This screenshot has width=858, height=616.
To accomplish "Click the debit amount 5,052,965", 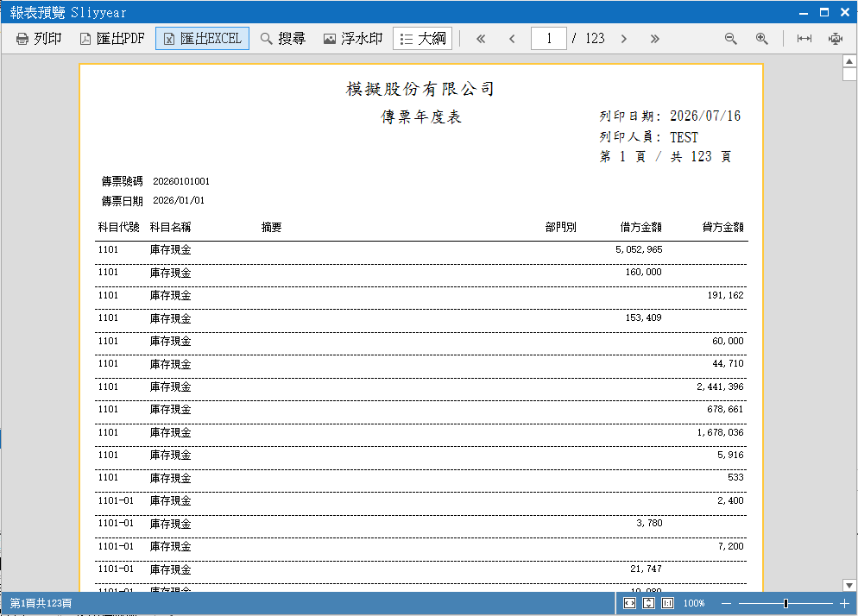I will [x=639, y=249].
